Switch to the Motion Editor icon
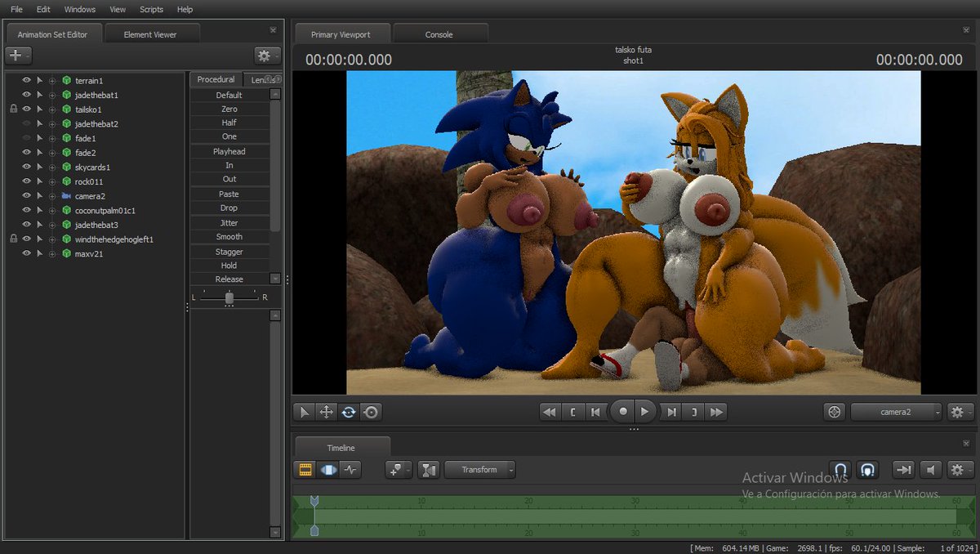This screenshot has height=554, width=980. point(328,470)
